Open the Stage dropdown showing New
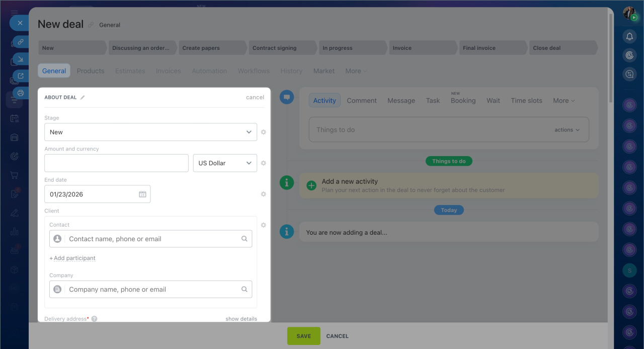Screen dimensions: 644x349 point(150,132)
